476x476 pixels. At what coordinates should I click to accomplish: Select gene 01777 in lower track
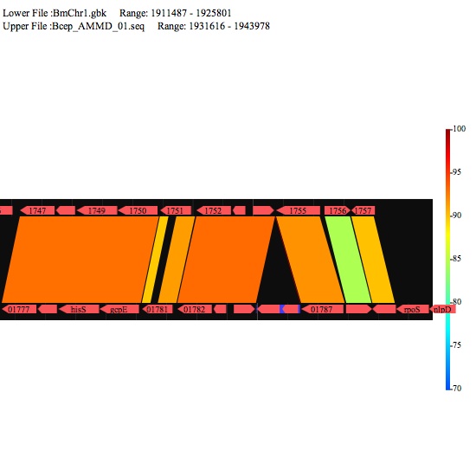(19, 309)
